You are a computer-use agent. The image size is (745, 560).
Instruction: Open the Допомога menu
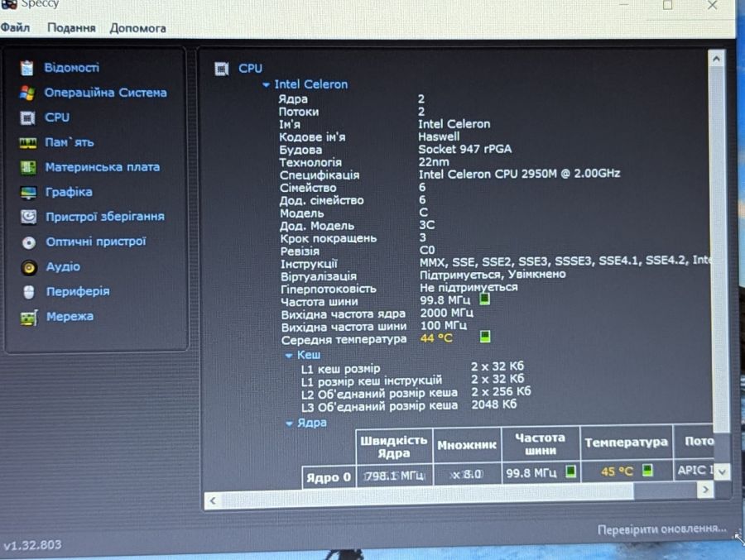click(x=137, y=28)
